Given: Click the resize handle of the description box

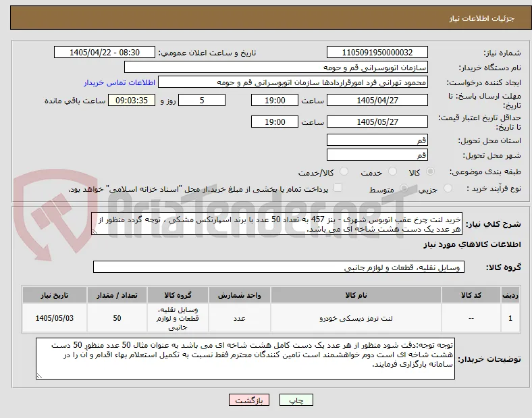Looking at the screenshot, I should coord(95,232).
